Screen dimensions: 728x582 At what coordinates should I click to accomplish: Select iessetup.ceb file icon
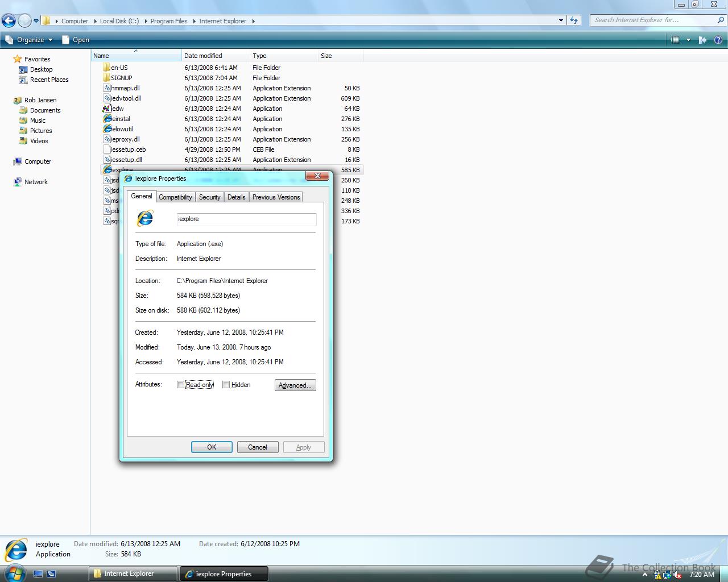click(x=107, y=149)
